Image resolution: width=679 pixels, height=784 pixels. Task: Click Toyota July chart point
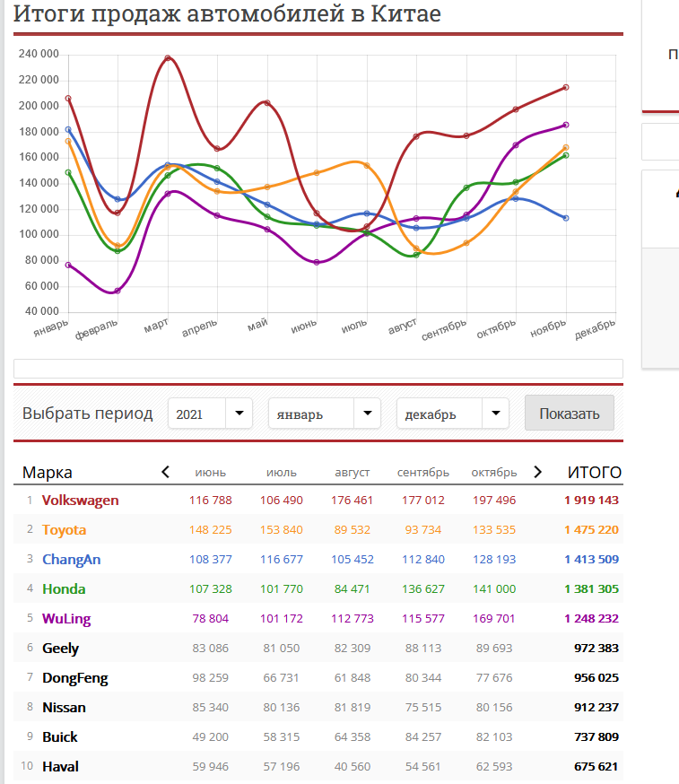[x=367, y=165]
